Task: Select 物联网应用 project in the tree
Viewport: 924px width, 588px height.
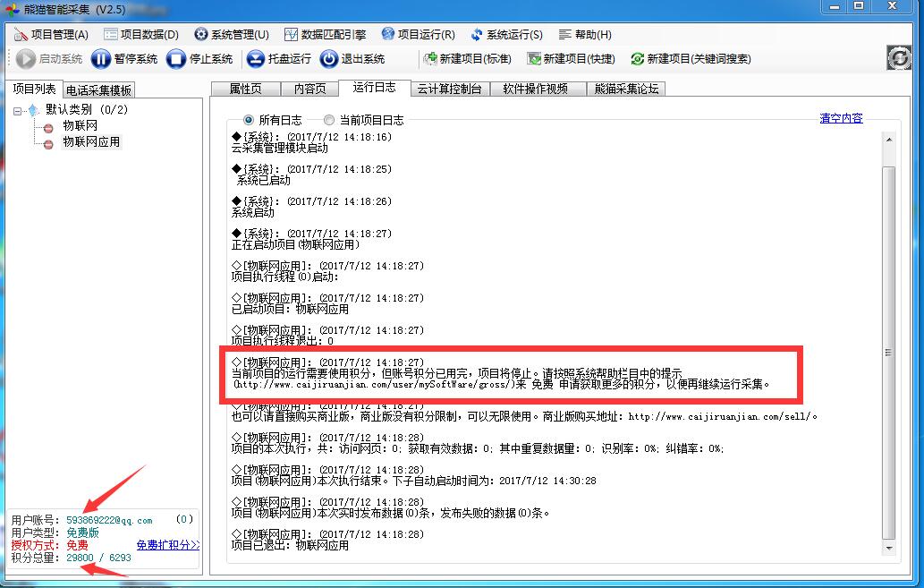Action: point(90,141)
